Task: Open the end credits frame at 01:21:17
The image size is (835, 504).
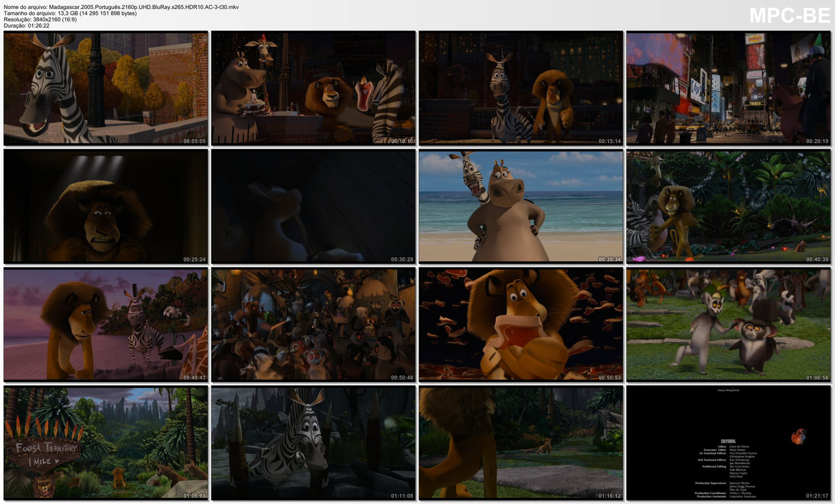Action: 728,443
